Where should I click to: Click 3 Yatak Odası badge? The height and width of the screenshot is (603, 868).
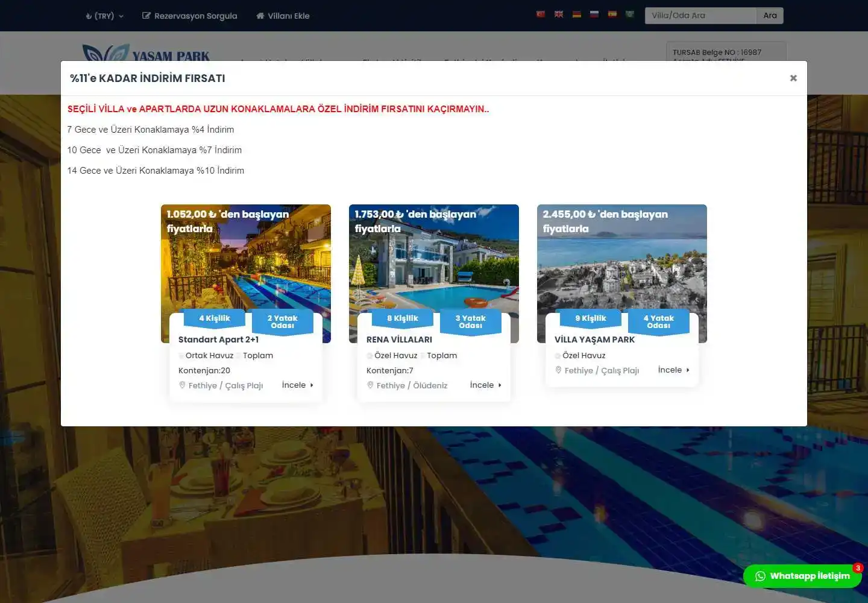[x=471, y=321]
